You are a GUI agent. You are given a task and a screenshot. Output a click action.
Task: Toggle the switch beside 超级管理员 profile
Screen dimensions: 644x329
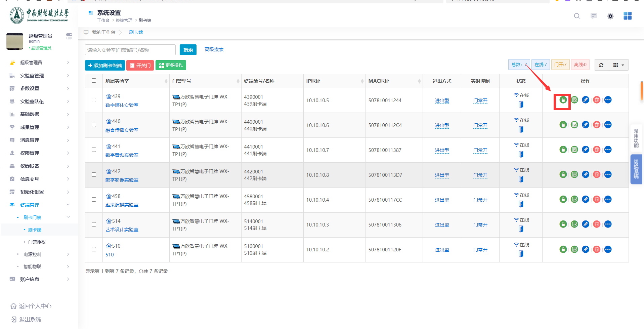69,36
